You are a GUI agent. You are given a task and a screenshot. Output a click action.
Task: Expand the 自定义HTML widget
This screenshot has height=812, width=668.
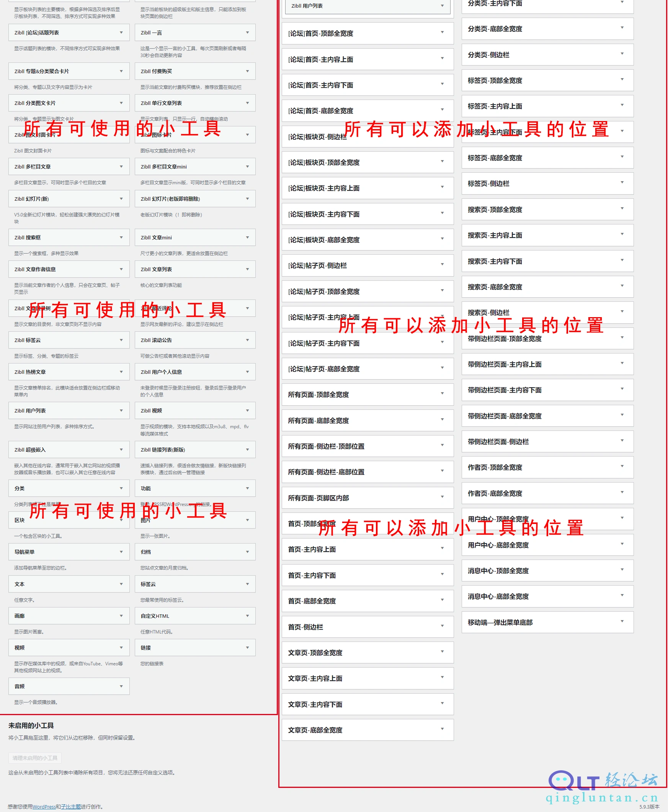click(195, 616)
